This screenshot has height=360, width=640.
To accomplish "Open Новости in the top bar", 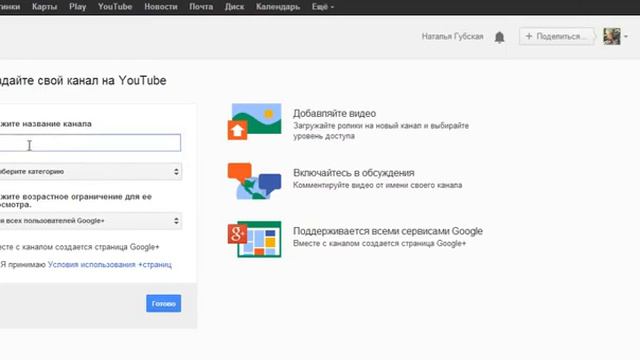I will [161, 7].
